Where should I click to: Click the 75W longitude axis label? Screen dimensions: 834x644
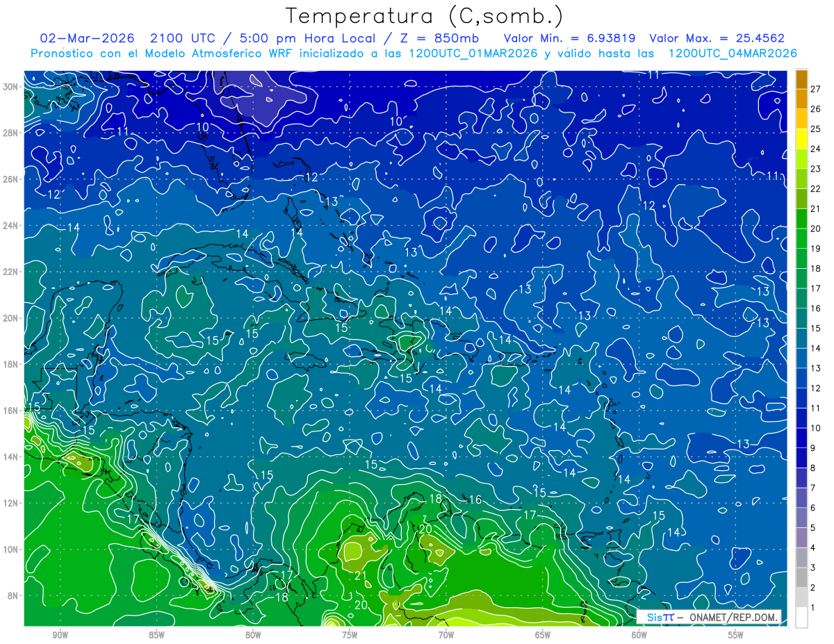[350, 635]
